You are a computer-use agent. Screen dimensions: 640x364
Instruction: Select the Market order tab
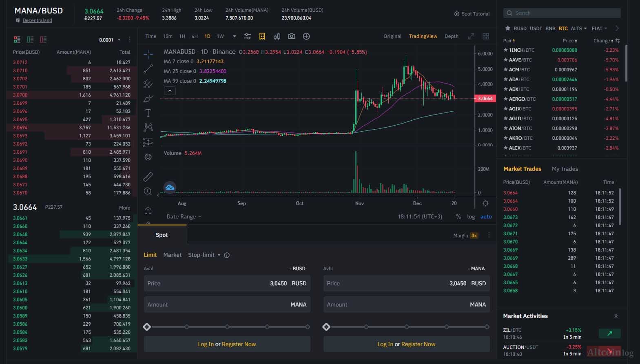coord(172,255)
